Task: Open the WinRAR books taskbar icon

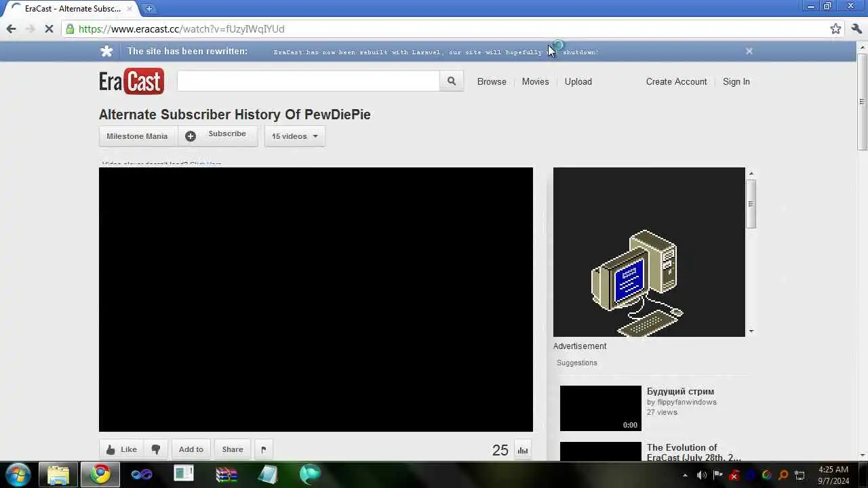Action: coord(226,474)
